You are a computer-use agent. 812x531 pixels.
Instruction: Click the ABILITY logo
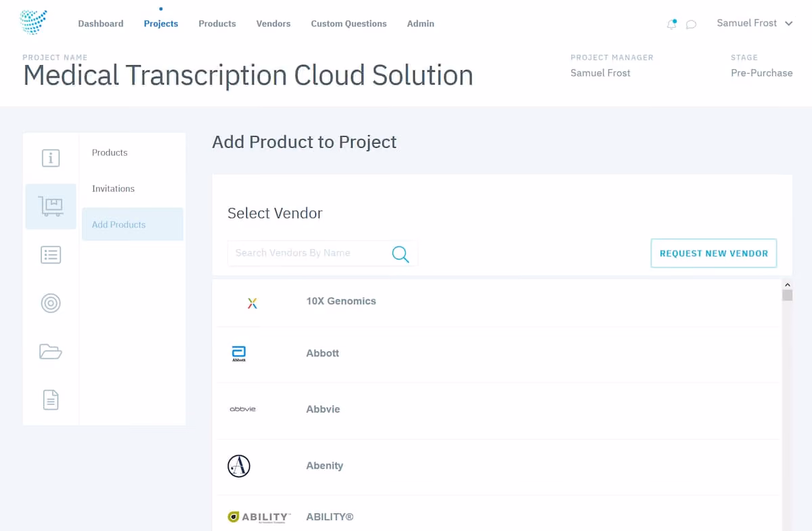pos(259,517)
